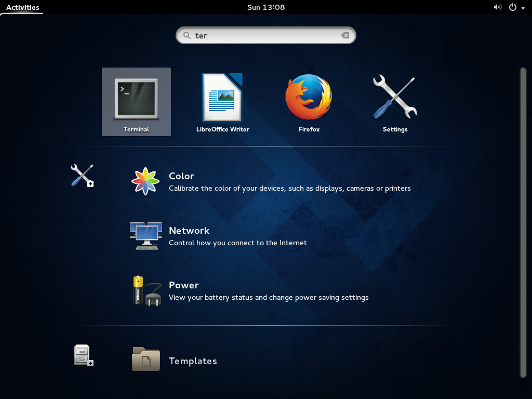Clear the search text with backspace icon
The image size is (532, 399).
pos(345,35)
